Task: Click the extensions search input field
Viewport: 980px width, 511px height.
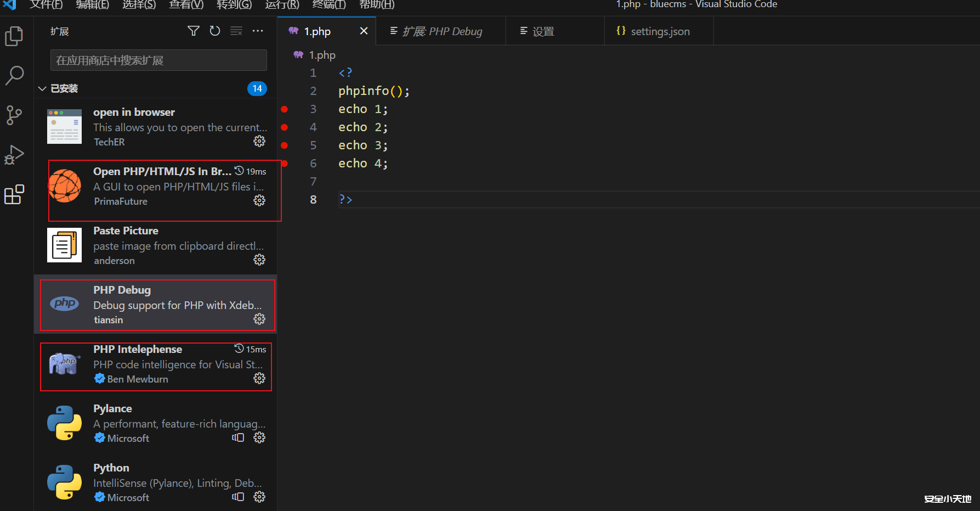Action: coord(158,60)
